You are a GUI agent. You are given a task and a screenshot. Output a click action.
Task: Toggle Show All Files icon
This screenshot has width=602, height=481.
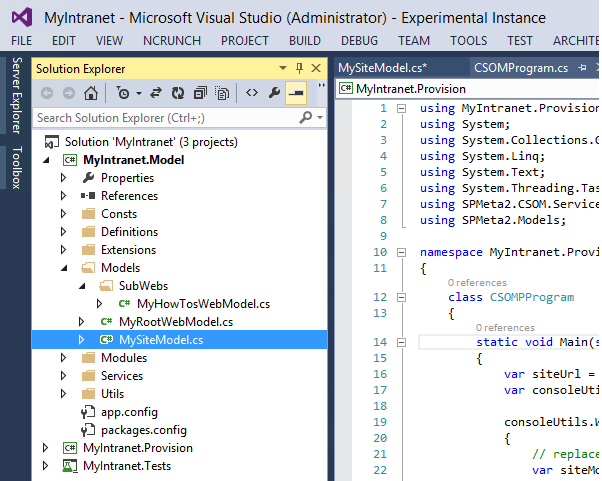222,93
